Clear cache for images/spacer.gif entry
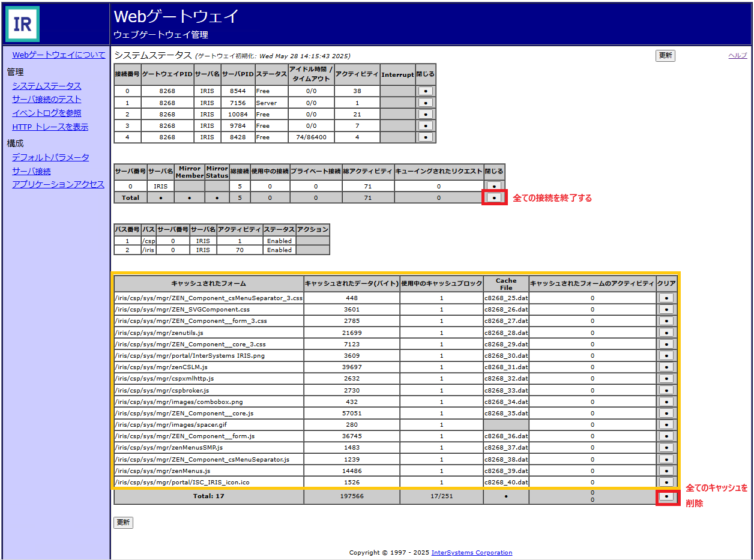The width and height of the screenshot is (754, 560). [666, 425]
